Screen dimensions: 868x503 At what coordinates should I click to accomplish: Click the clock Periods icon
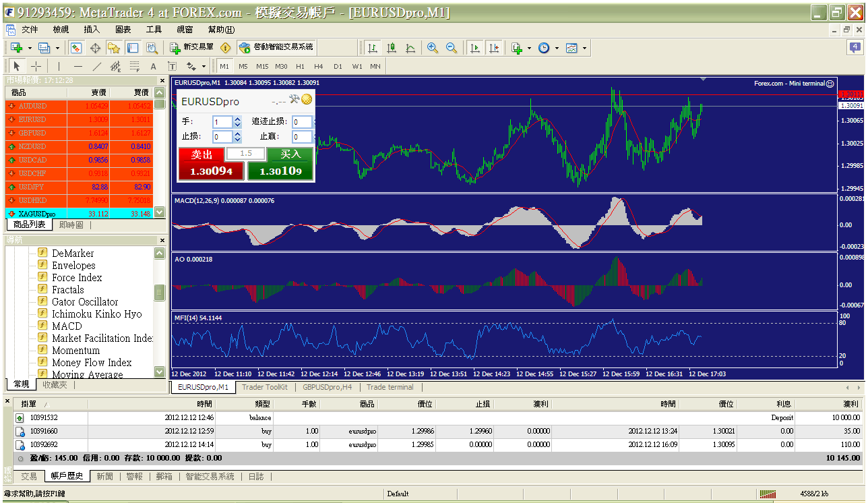544,48
